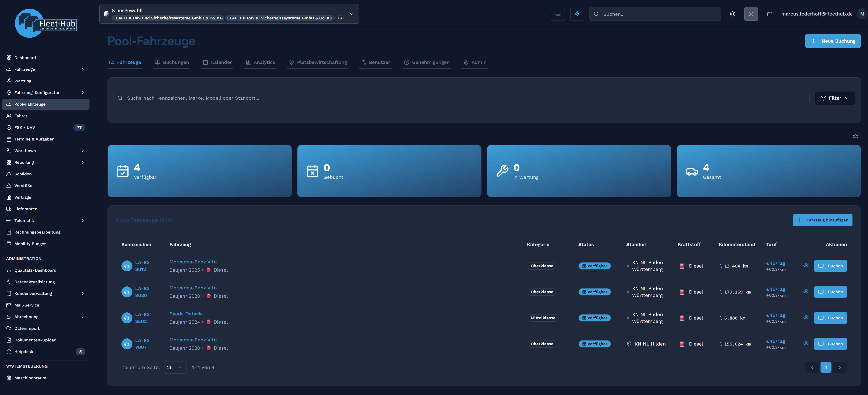Viewport: 868px width, 395px height.
Task: Open the dashboard settings gear above the stat cards
Action: click(x=855, y=136)
